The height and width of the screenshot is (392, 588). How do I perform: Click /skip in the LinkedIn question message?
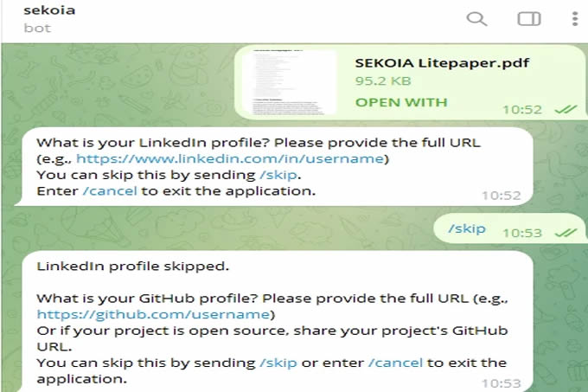[278, 175]
